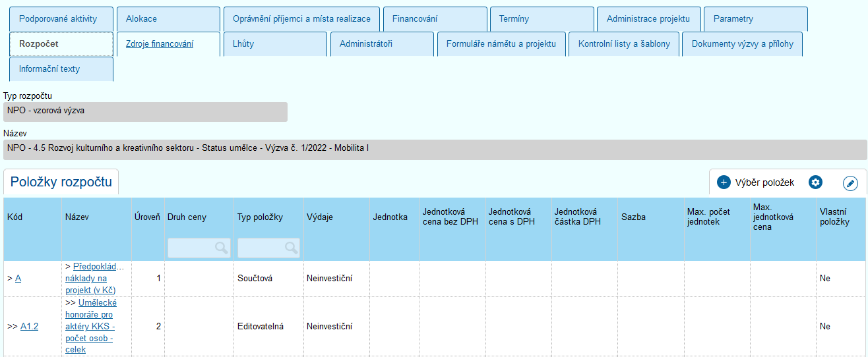Click the Název column header
Viewport: 868px width, 357px height.
pos(77,217)
